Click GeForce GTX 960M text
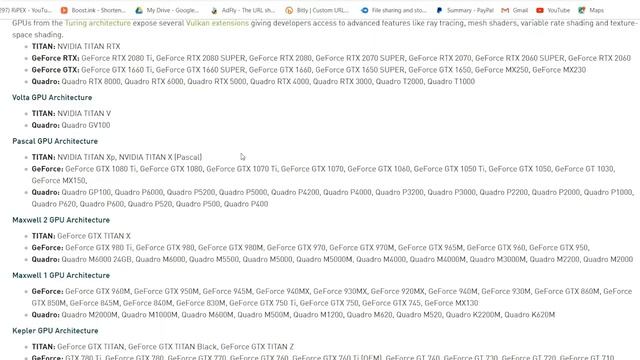The width and height of the screenshot is (640, 360). [x=98, y=291]
